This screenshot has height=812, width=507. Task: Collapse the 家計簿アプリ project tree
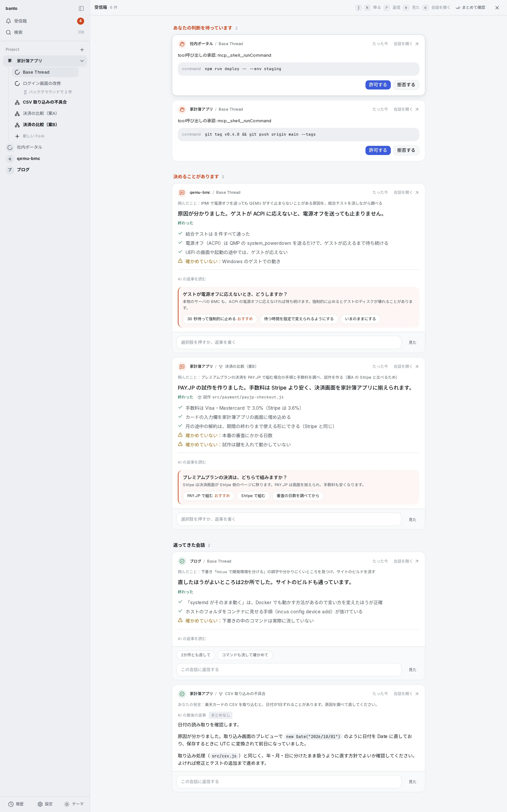coord(82,61)
